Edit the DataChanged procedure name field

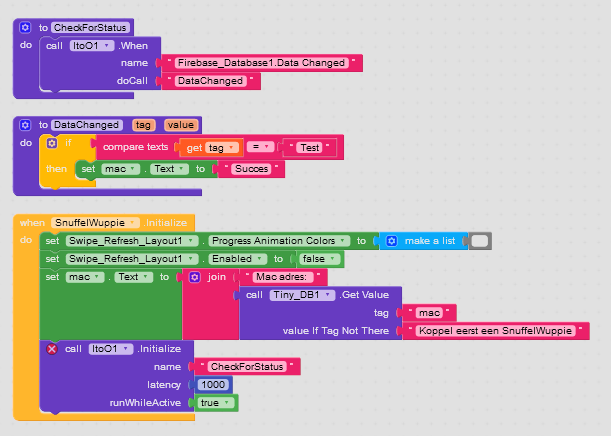tap(87, 125)
